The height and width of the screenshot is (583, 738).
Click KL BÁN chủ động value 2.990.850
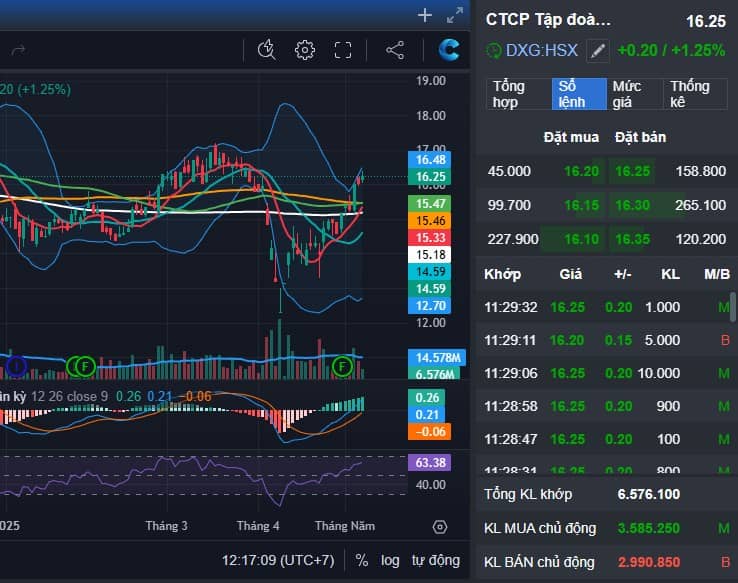pyautogui.click(x=649, y=562)
